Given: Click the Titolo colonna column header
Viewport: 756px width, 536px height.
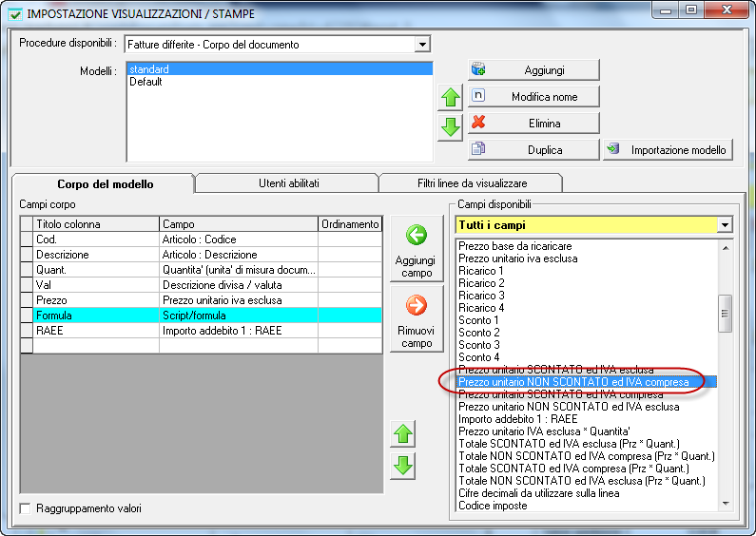Looking at the screenshot, I should pyautogui.click(x=96, y=224).
